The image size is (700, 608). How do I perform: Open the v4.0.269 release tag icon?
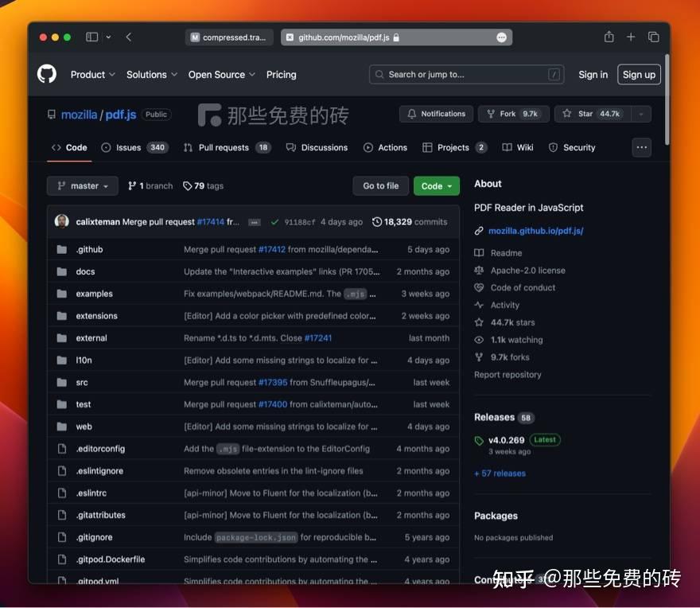[x=477, y=438]
